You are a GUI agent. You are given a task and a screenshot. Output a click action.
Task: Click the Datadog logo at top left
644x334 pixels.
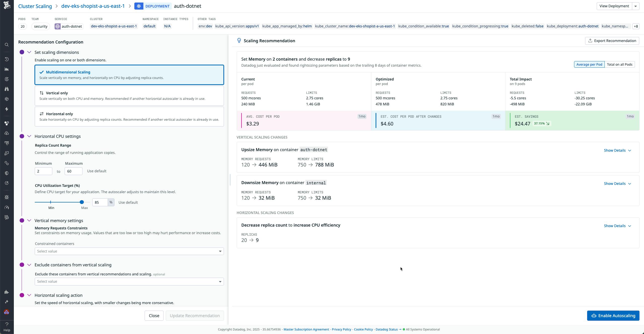tap(7, 6)
